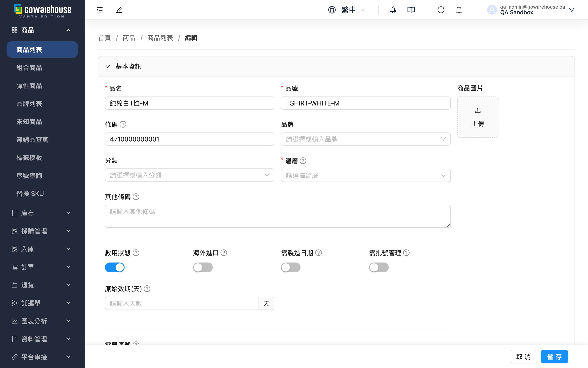Open the rocket release notes icon
This screenshot has width=588, height=368.
click(393, 10)
